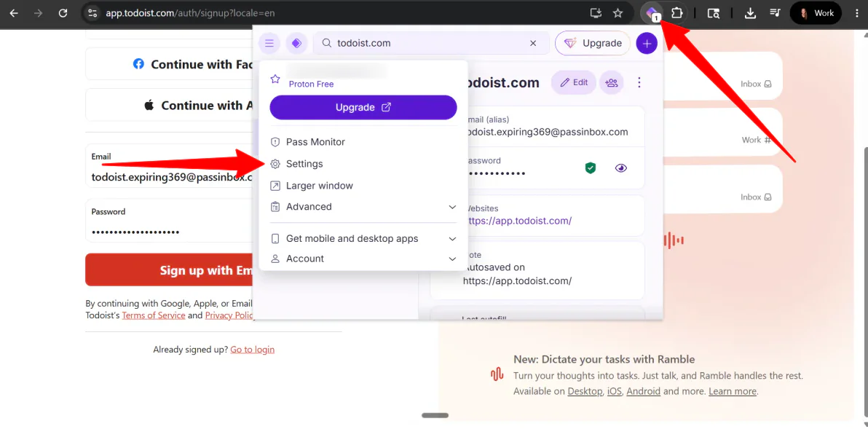868x429 pixels.
Task: Copy the passinbox.com email alias
Action: [x=545, y=132]
